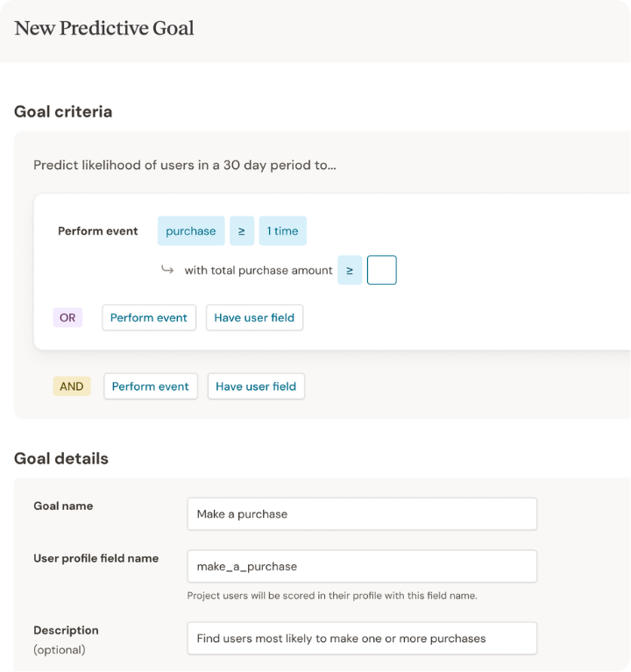Viewport: 631px width, 672px height.
Task: Change the ≥ operator beside purchase
Action: [x=241, y=231]
